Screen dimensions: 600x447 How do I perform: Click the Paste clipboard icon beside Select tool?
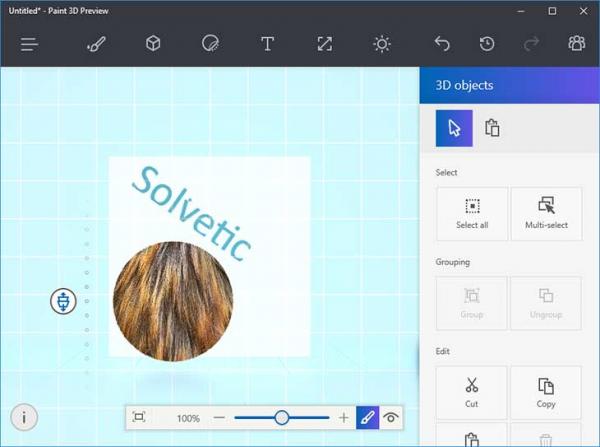[x=492, y=128]
